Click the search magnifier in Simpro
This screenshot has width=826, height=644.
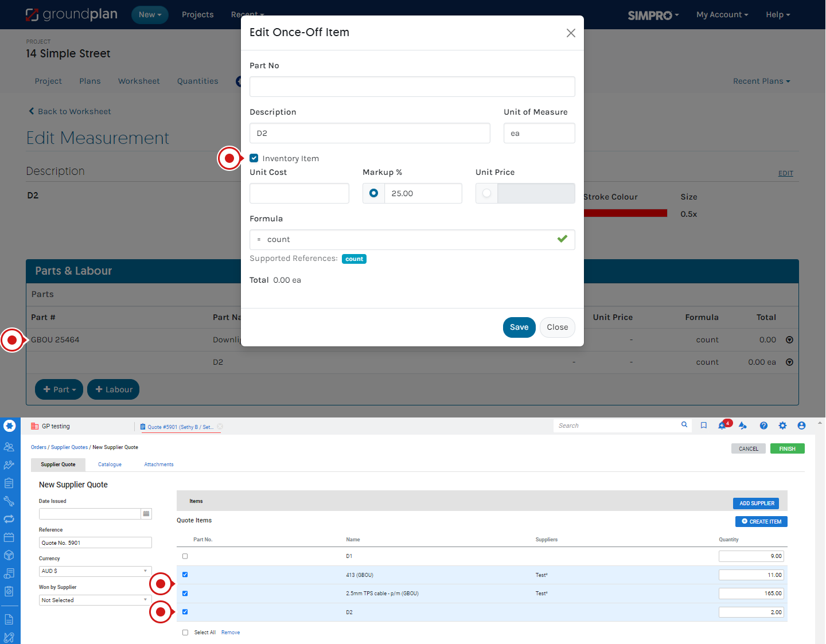tap(684, 425)
